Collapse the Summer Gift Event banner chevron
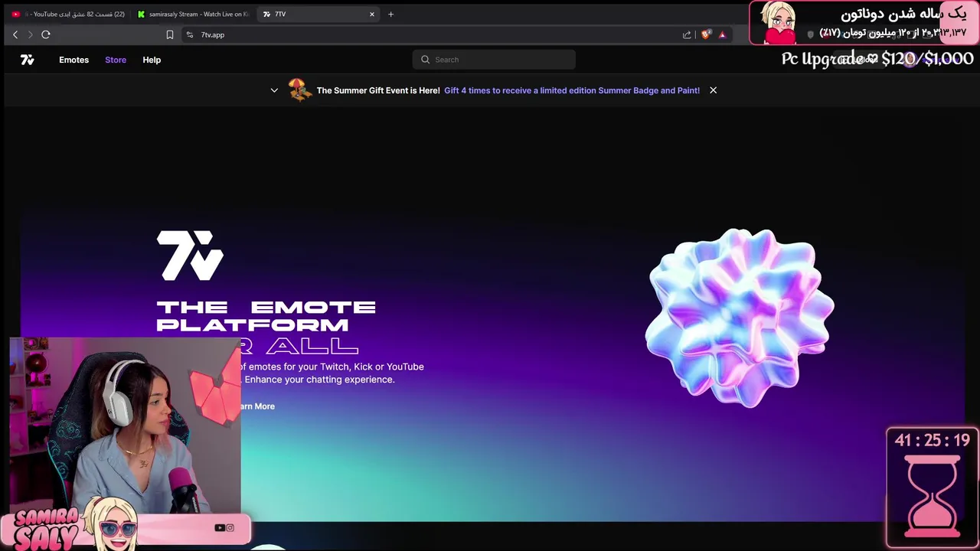Screen dimensions: 980x551 (x=274, y=90)
